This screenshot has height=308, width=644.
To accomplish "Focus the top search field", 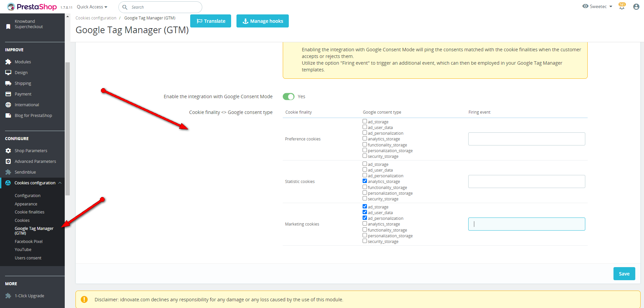I will 160,7.
